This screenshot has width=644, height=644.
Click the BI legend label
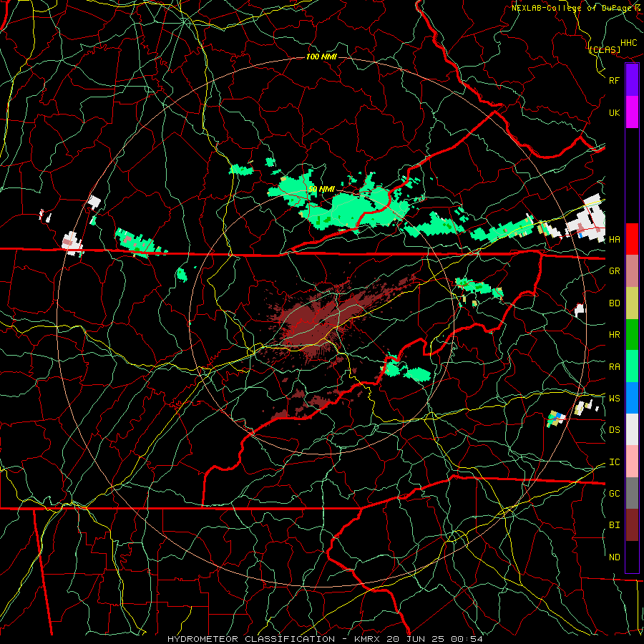point(615,525)
